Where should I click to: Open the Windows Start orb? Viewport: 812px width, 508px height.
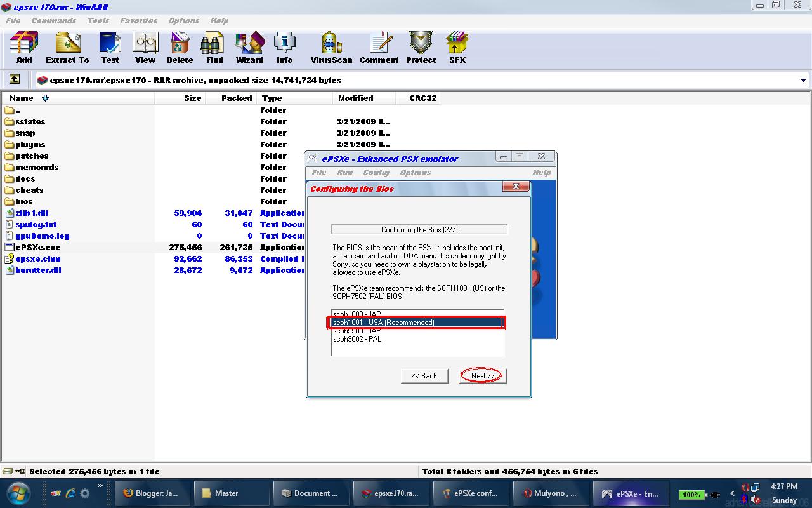tap(18, 493)
